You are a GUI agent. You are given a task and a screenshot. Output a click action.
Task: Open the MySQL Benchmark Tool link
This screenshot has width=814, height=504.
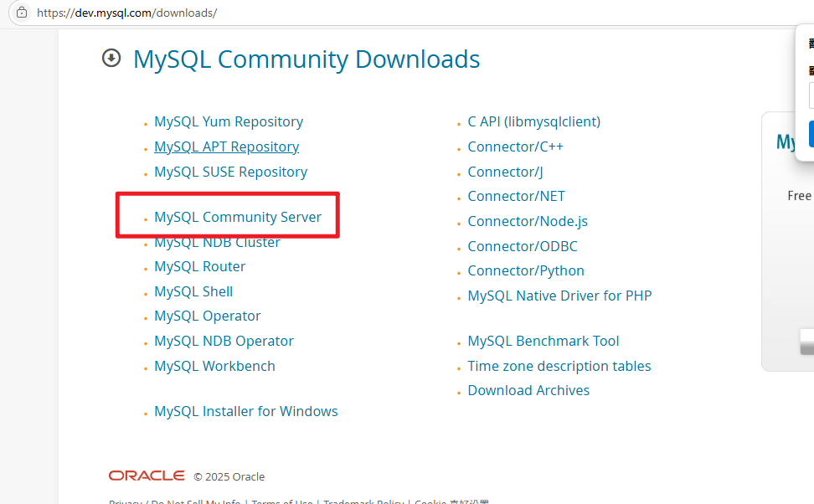[543, 341]
